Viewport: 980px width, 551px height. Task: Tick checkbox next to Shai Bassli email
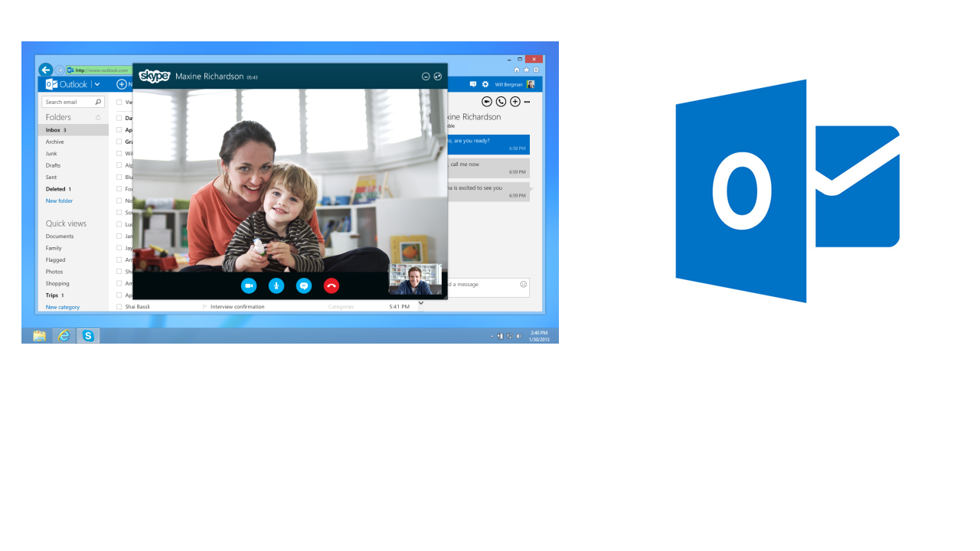119,307
